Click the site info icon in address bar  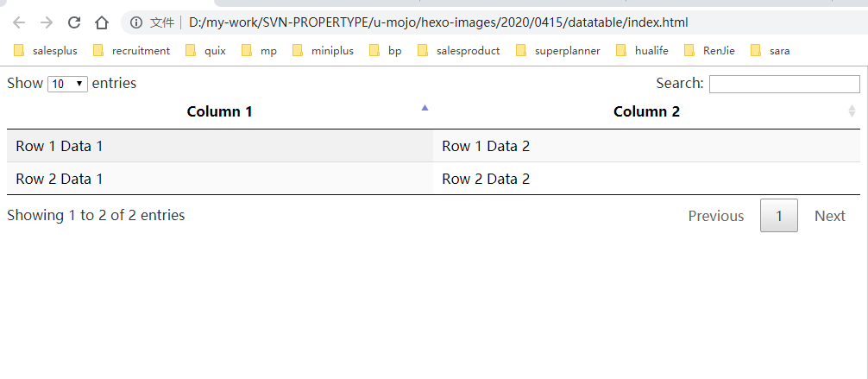tap(136, 22)
